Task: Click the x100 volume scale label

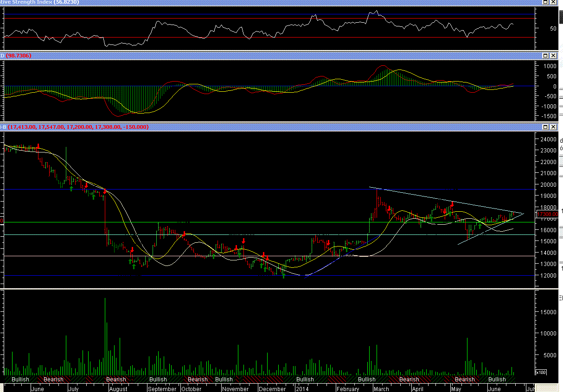Action: 541,372
